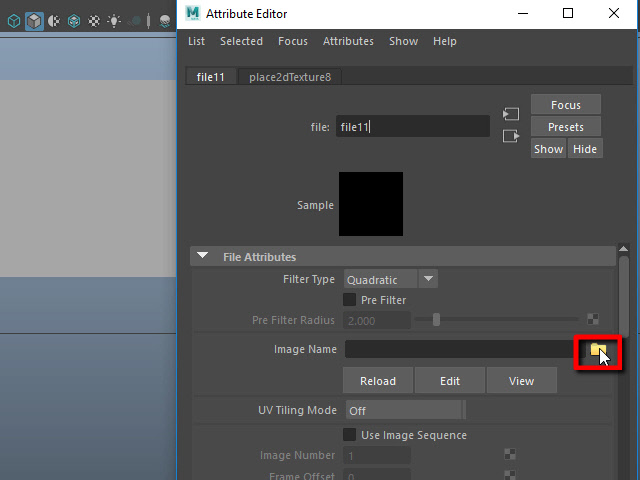Open the Filter Type dropdown
The image size is (640, 480).
390,280
